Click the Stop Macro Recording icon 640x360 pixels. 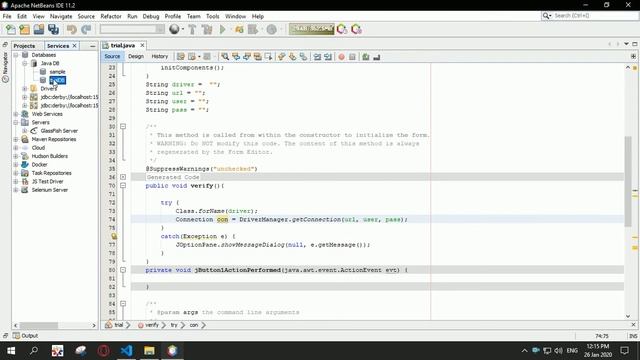point(352,57)
